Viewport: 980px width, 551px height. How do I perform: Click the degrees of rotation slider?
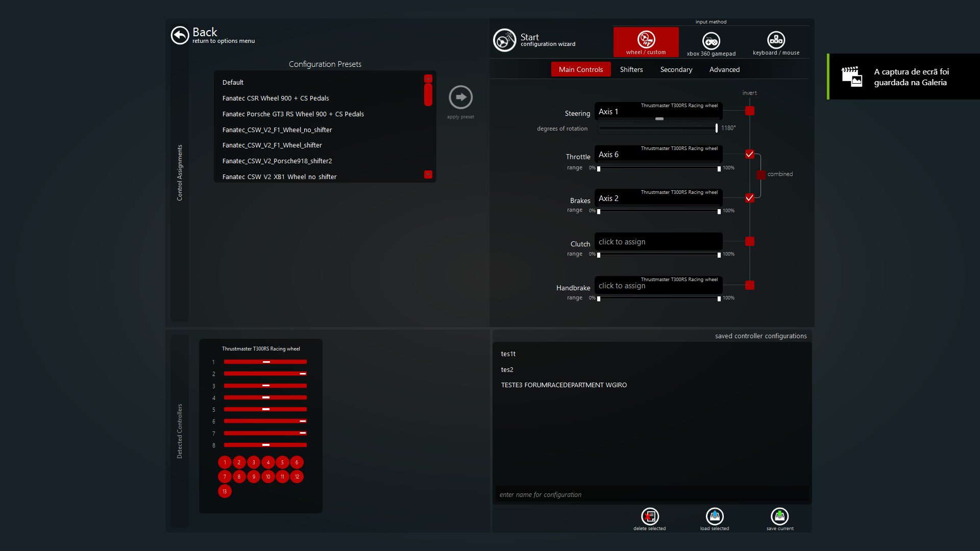(657, 128)
